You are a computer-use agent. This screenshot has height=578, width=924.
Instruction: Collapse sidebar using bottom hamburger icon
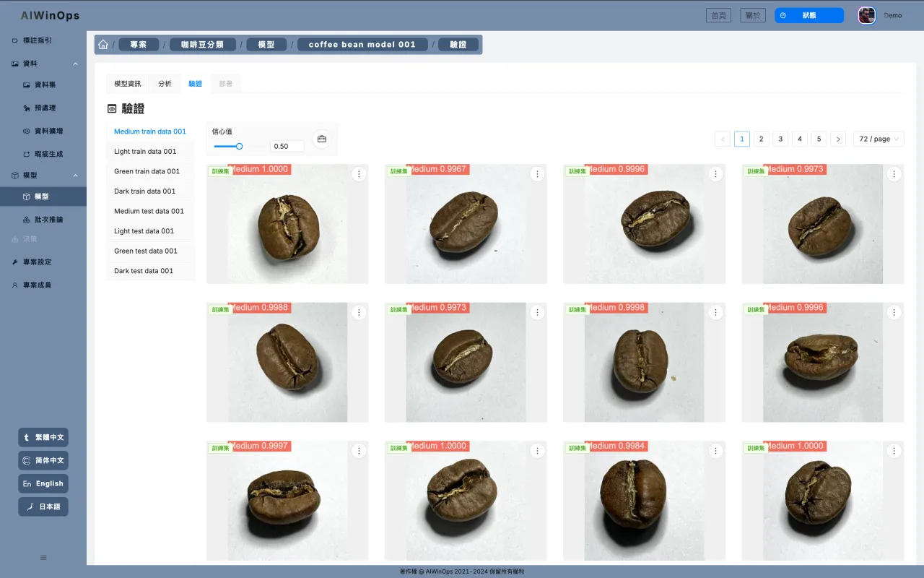[43, 558]
